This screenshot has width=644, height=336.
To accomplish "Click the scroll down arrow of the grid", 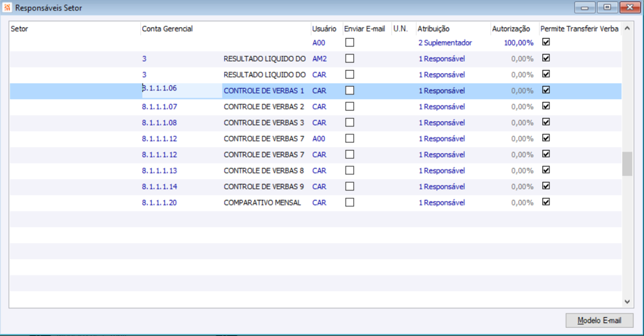I will (627, 302).
